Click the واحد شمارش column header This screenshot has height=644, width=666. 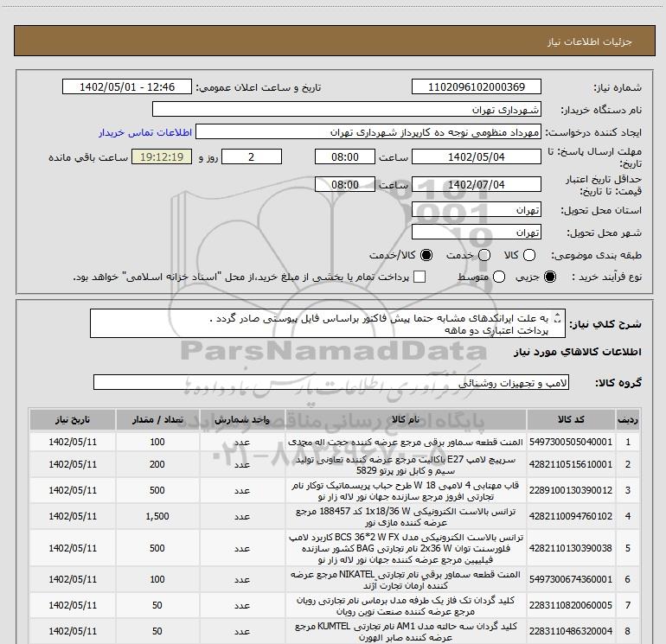(x=242, y=419)
